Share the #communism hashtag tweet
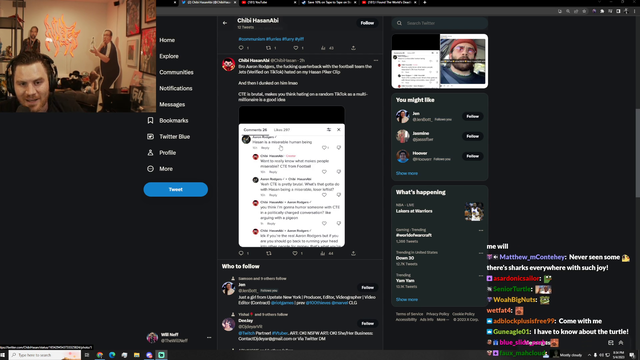Screen dimensions: 640x360 (x=353, y=48)
